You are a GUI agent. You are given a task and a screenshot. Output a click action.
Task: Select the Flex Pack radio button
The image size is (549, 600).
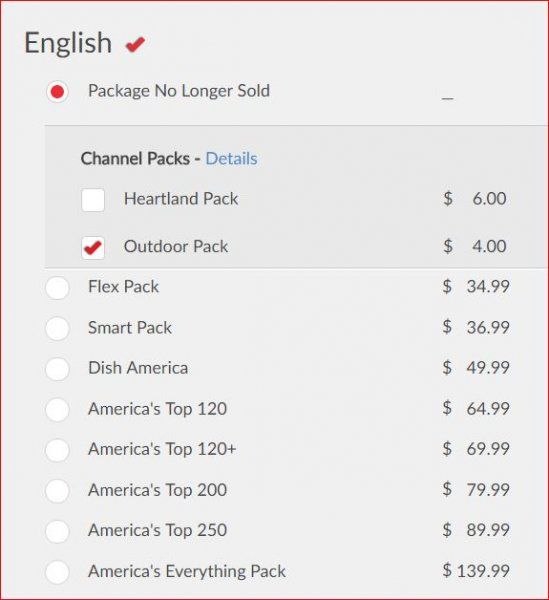coord(57,287)
